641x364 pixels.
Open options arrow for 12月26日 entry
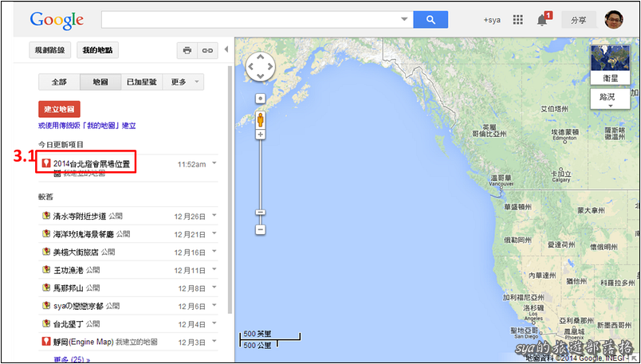coord(214,215)
